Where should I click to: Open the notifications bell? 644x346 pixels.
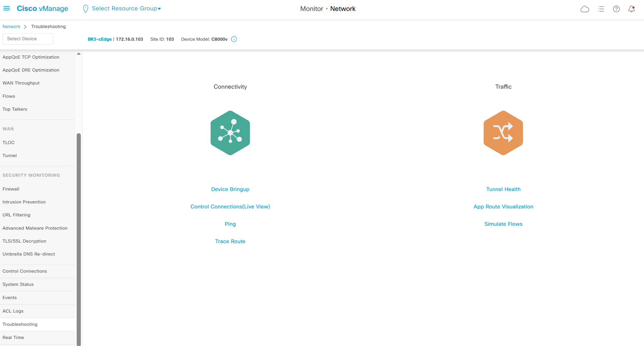tap(632, 9)
